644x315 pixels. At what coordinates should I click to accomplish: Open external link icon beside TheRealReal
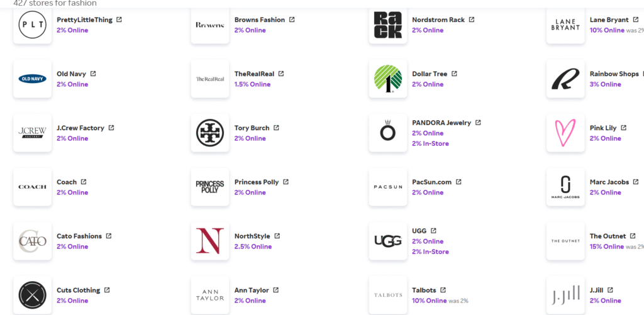pos(281,74)
